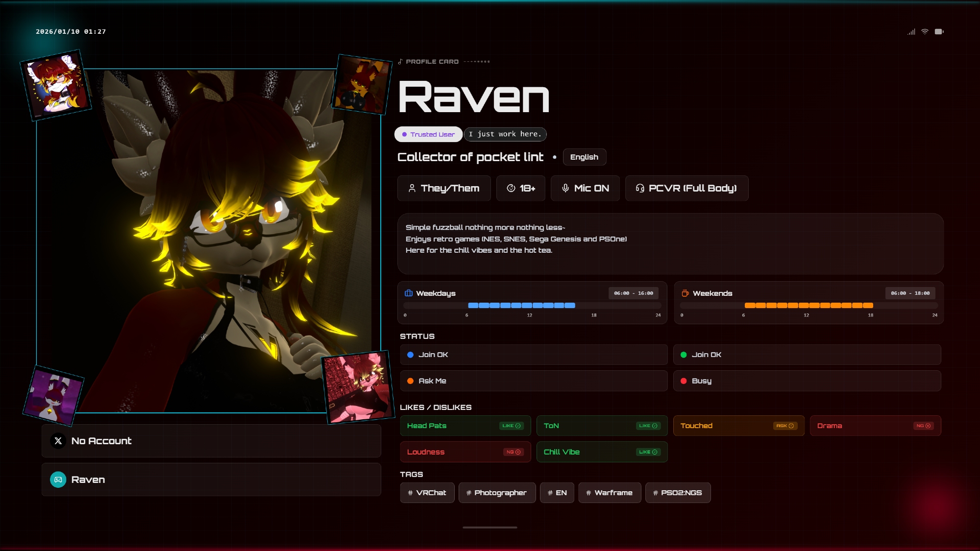Open the #Warframe tag

pos(609,493)
